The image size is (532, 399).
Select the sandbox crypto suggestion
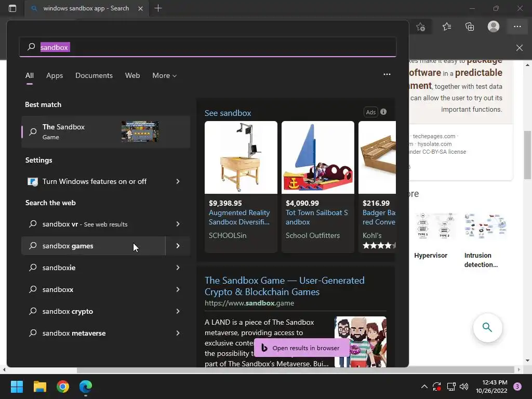94,311
